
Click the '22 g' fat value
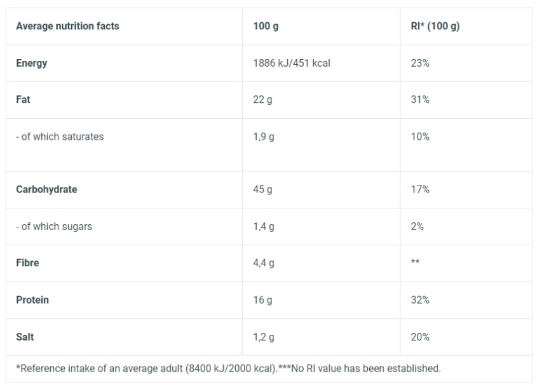[262, 100]
